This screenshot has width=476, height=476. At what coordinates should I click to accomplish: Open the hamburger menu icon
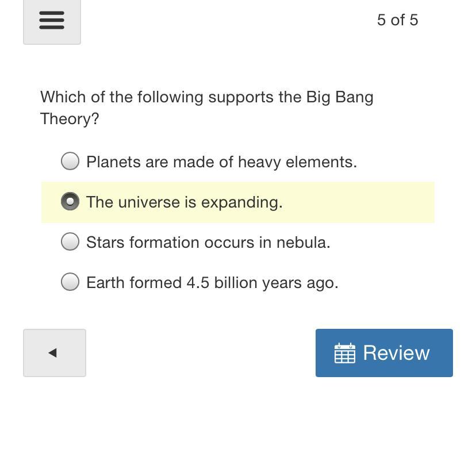coord(51,21)
